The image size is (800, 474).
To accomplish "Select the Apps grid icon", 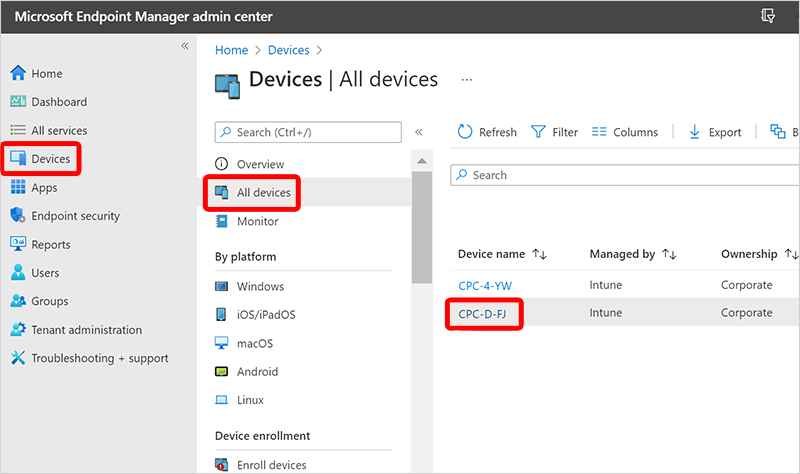I will pos(18,188).
